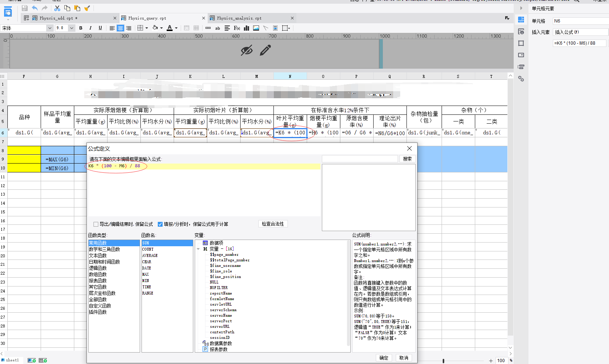Insert chart icon in toolbar
This screenshot has width=609, height=364.
pyautogui.click(x=246, y=28)
